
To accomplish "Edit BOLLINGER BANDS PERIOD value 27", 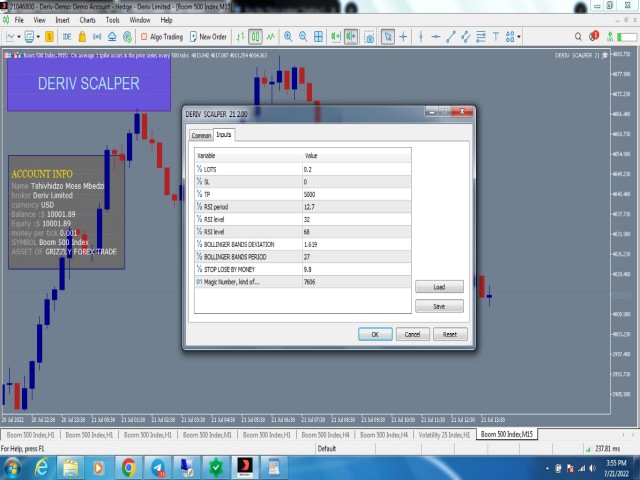I will click(356, 257).
